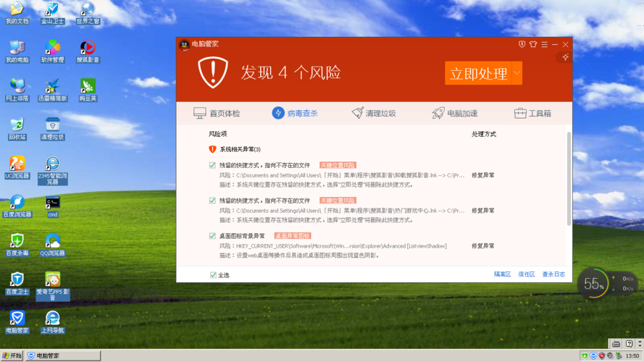Click the 立即处理 button
The image size is (644, 362).
click(479, 73)
